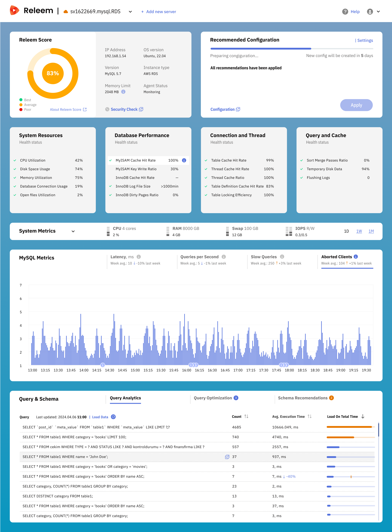Viewport: 392px width, 532px height.
Task: Click the refresh icon next to Load Data
Action: (113, 417)
